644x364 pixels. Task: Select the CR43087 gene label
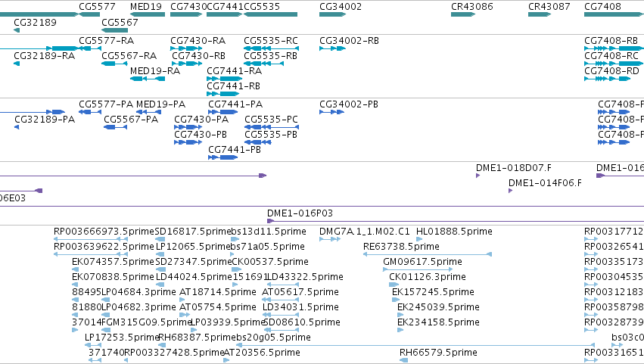(549, 7)
